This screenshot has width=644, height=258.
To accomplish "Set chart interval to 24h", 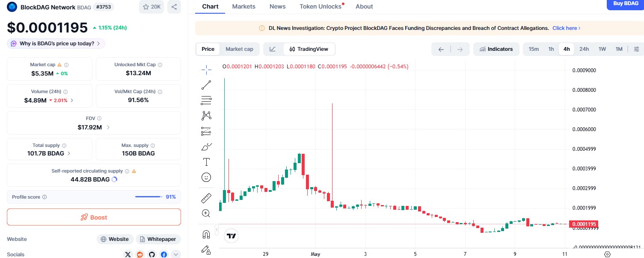I will coord(584,49).
